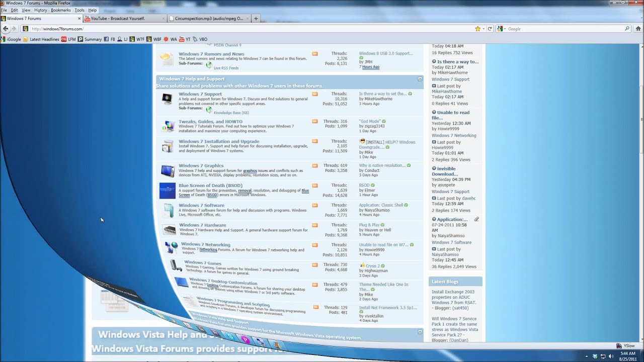Image resolution: width=644 pixels, height=362 pixels.
Task: Click RSS icon for Windows 7 Support forum
Action: coord(315,94)
